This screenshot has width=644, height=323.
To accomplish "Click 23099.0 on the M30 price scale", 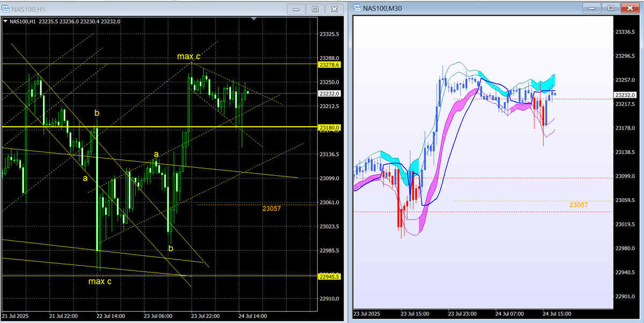I will pyautogui.click(x=626, y=176).
